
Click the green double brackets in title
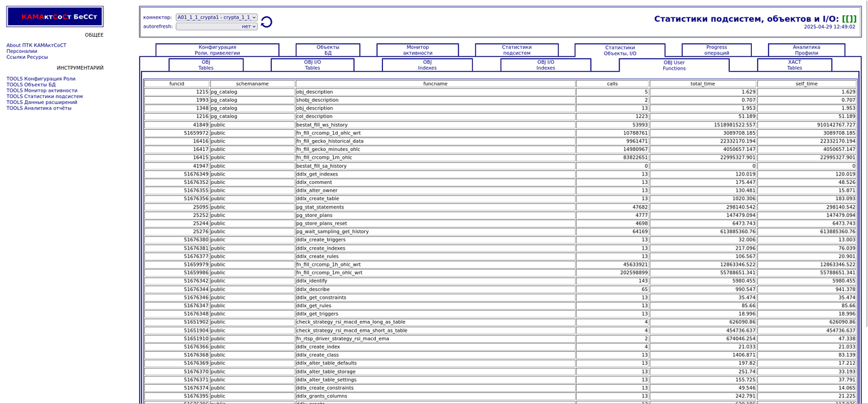(849, 19)
